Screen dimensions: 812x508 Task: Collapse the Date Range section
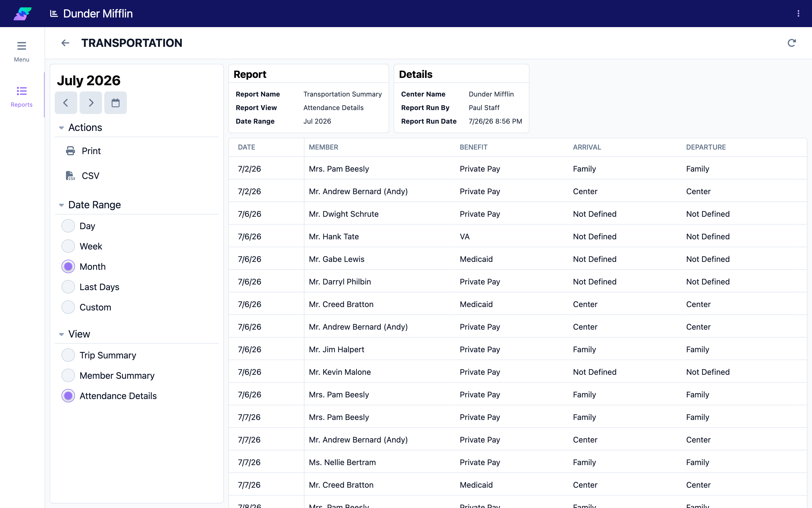pos(61,205)
